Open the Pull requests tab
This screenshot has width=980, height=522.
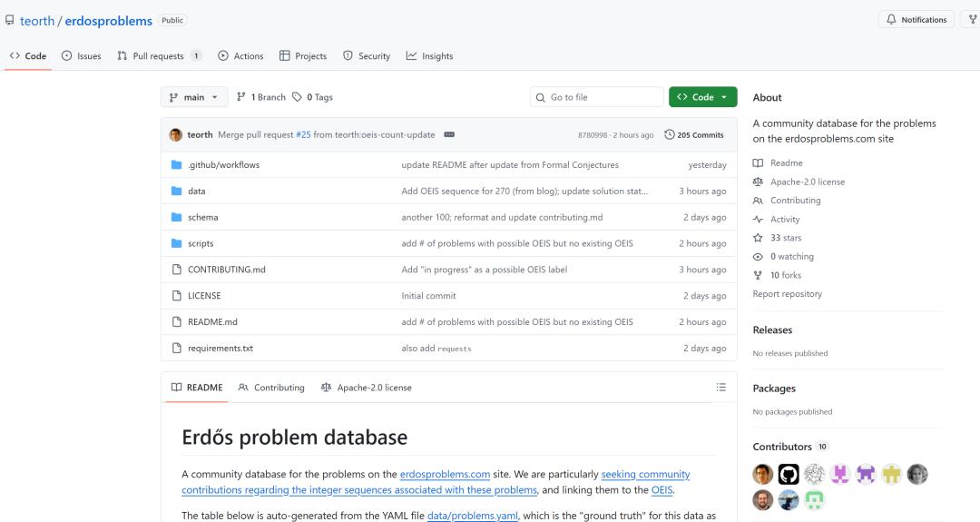point(159,56)
